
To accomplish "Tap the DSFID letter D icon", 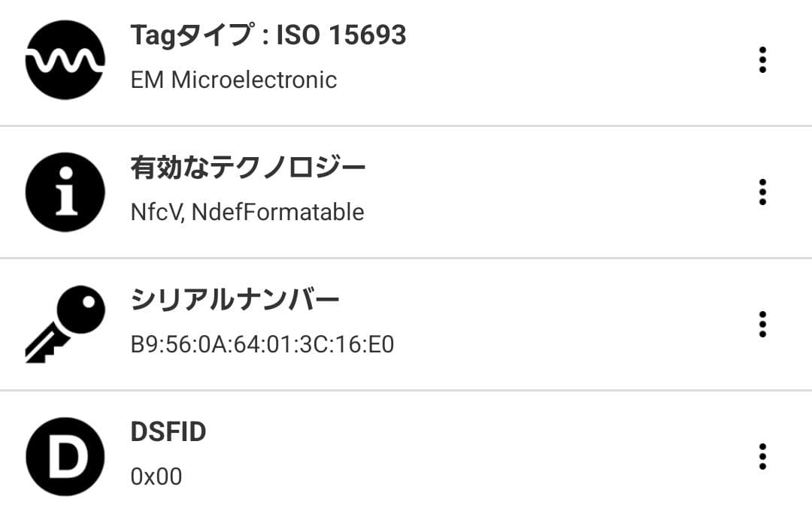I will point(65,456).
